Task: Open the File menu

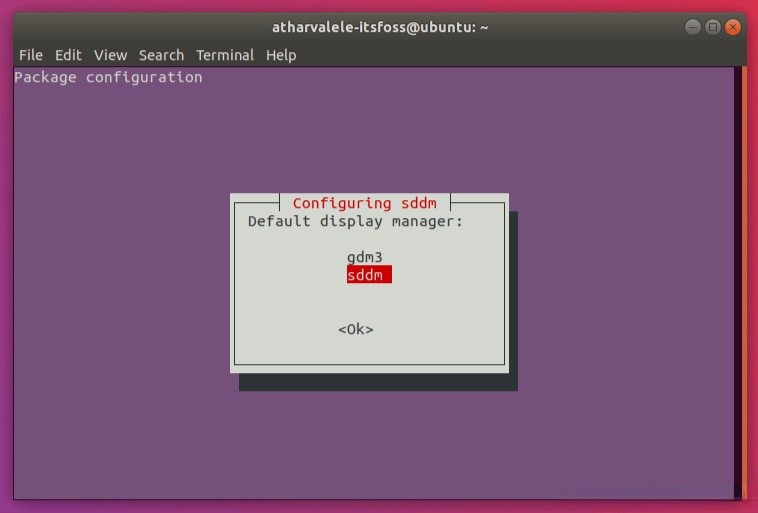Action: click(31, 55)
